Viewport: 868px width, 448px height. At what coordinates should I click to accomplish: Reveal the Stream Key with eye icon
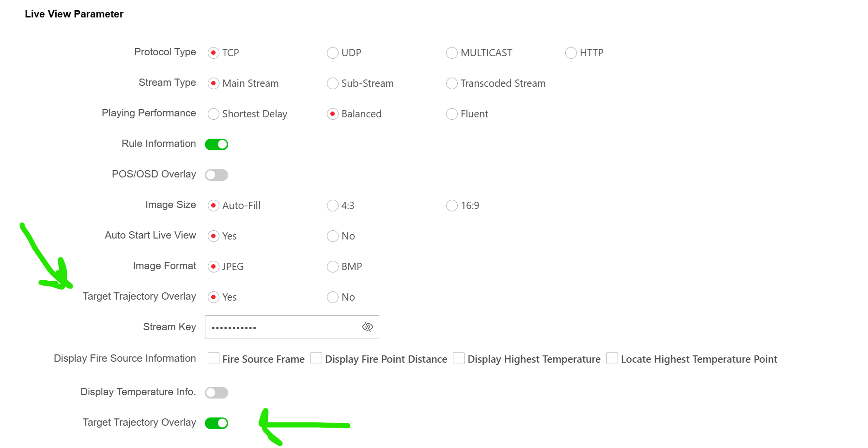pyautogui.click(x=367, y=327)
